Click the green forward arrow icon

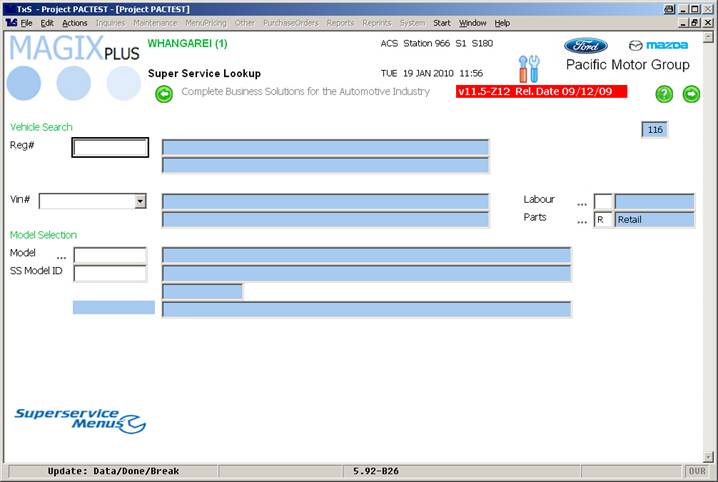[691, 94]
